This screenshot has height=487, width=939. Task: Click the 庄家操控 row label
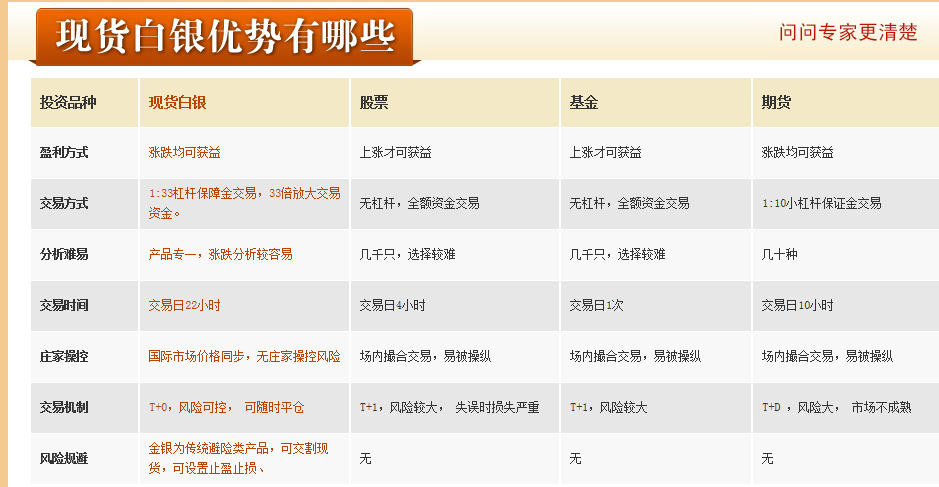coord(64,356)
